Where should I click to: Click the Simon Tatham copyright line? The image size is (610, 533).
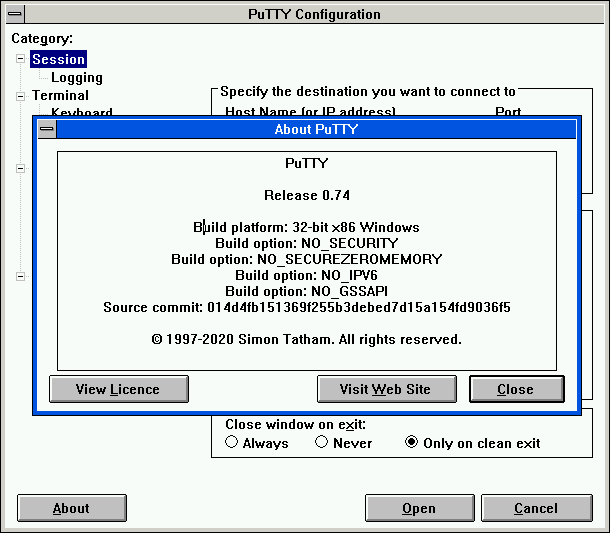(x=307, y=339)
